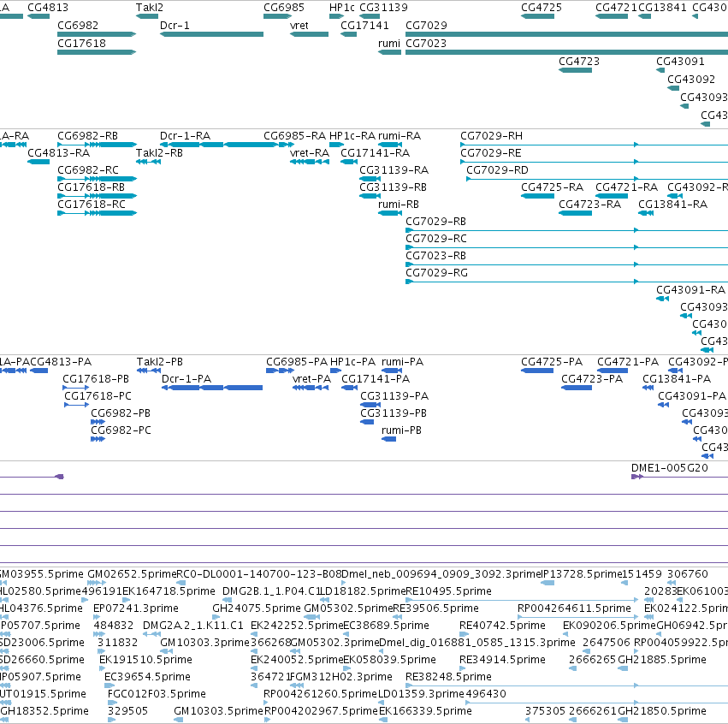Select protein 'CG4725-PA'

(x=552, y=362)
